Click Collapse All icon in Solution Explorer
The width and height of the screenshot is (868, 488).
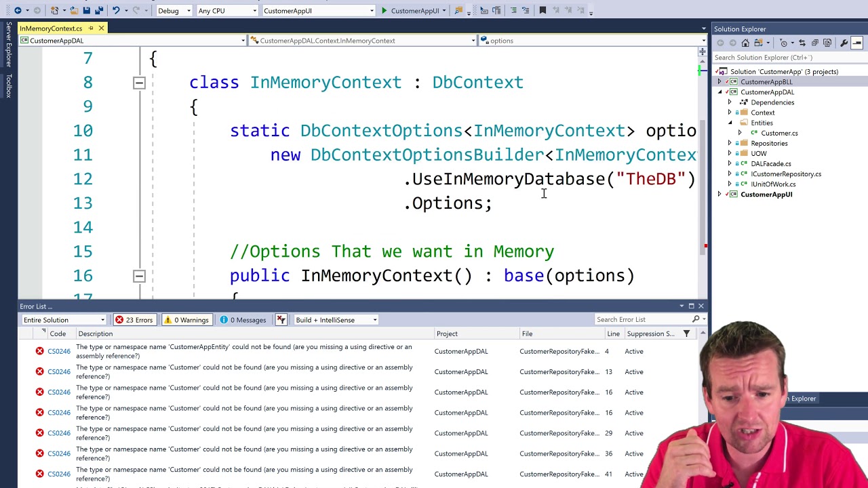click(x=814, y=43)
